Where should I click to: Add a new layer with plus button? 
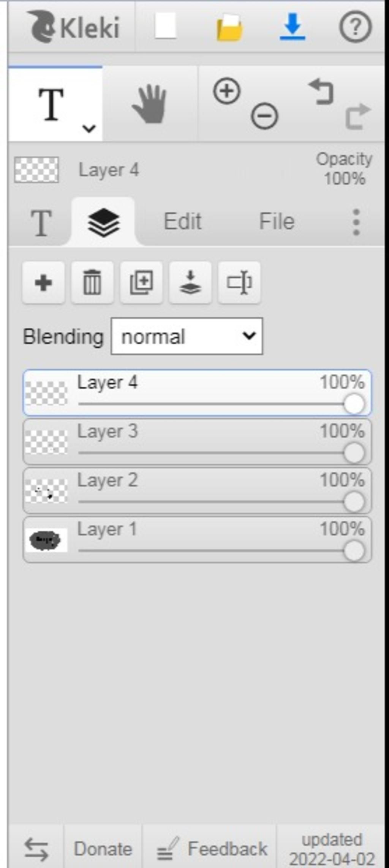tap(43, 282)
